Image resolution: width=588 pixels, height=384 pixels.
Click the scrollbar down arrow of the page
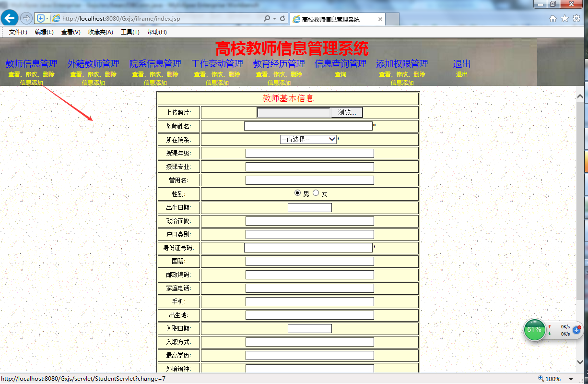[x=580, y=362]
